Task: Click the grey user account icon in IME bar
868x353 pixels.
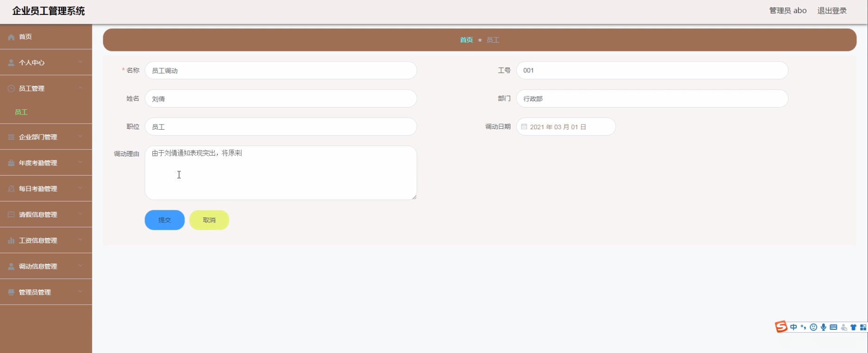Action: [844, 328]
